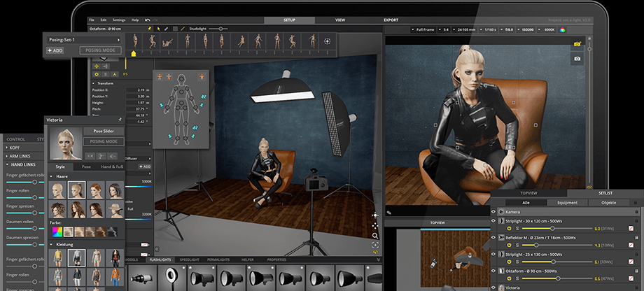Click the crosshair target icon in posing strip

pyautogui.click(x=328, y=41)
